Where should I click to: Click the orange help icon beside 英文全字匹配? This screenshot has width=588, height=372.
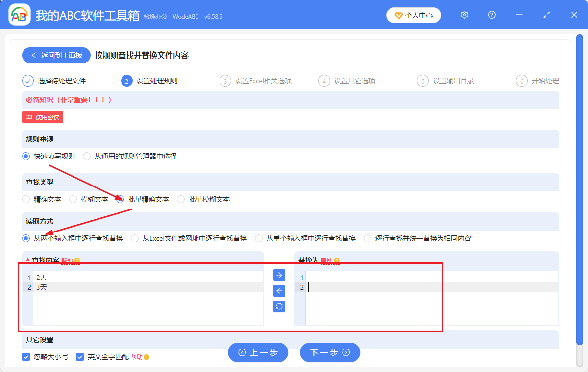(147, 357)
